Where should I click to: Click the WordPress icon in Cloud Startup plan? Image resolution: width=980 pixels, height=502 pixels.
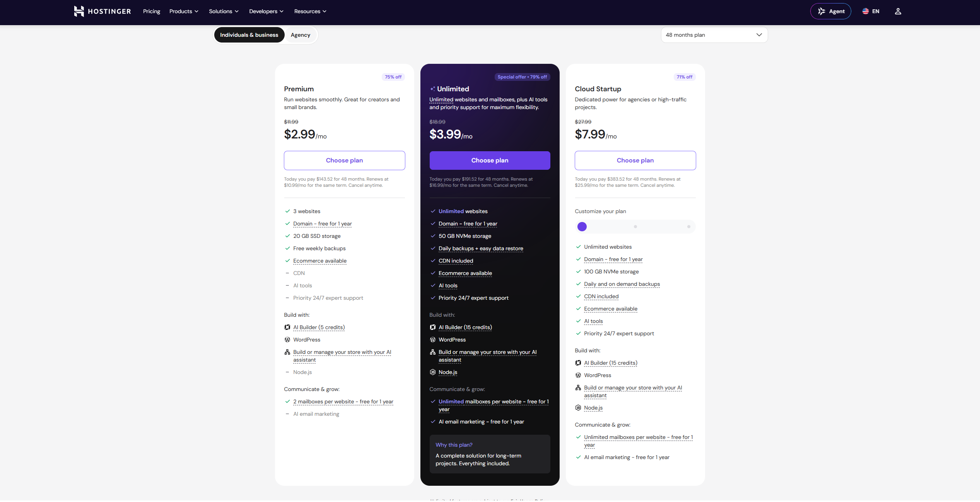578,375
